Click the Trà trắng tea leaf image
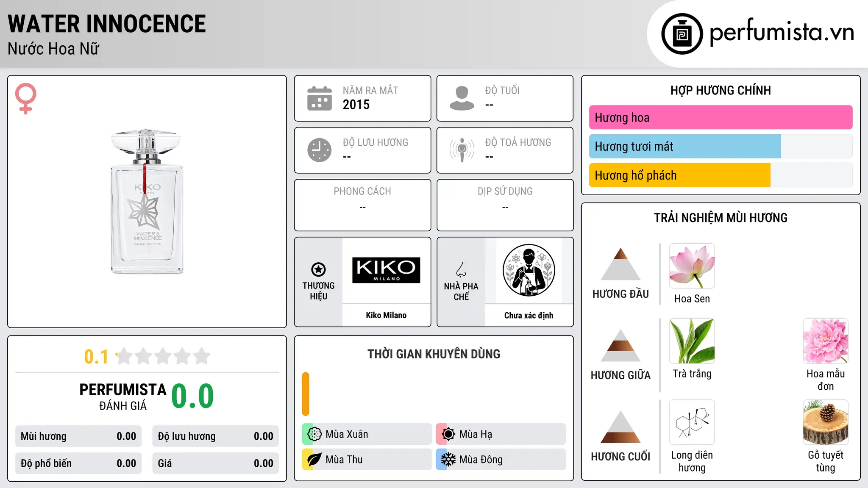This screenshot has height=488, width=868. click(692, 341)
